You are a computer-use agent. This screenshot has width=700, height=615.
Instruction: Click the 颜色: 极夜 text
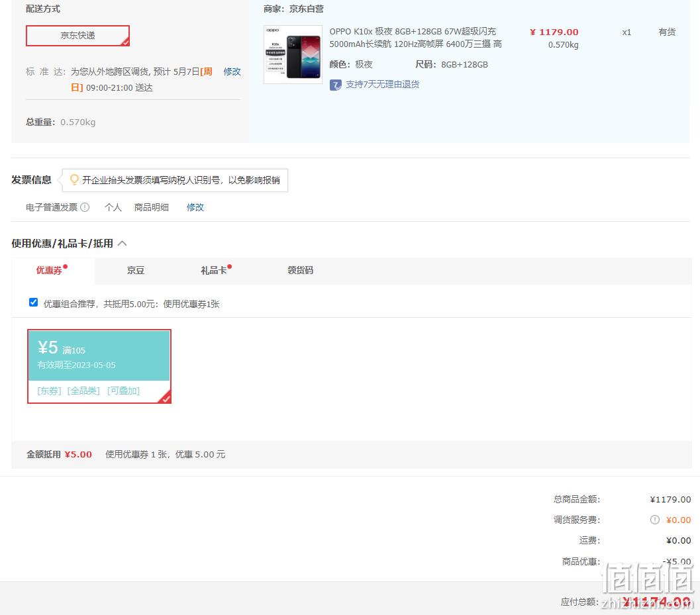[351, 65]
